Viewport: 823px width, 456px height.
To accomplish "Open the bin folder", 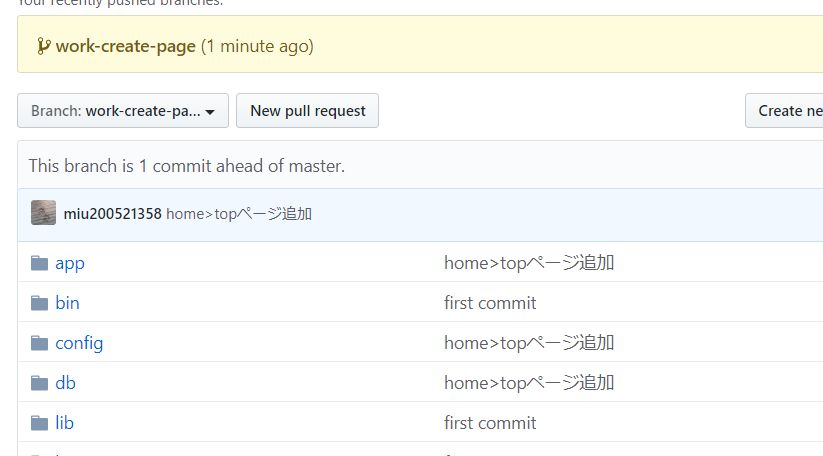I will 67,303.
